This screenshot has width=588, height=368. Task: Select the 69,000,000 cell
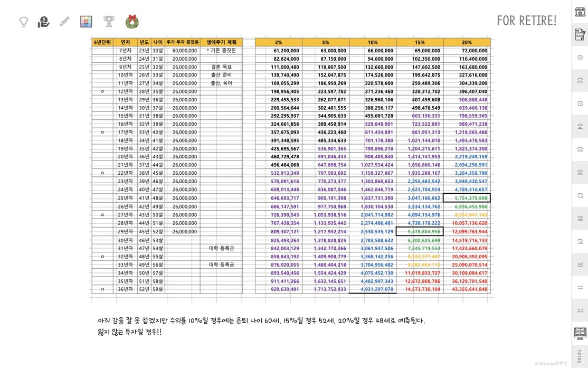420,51
